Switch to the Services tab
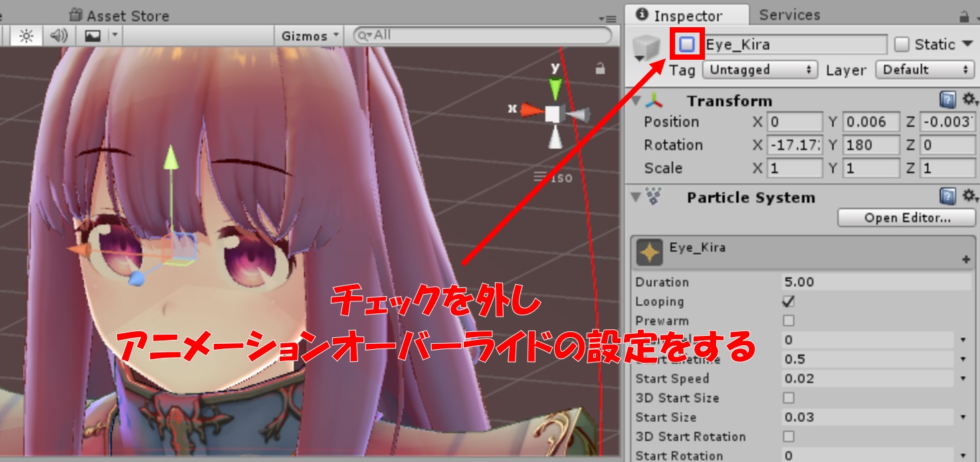 click(789, 15)
